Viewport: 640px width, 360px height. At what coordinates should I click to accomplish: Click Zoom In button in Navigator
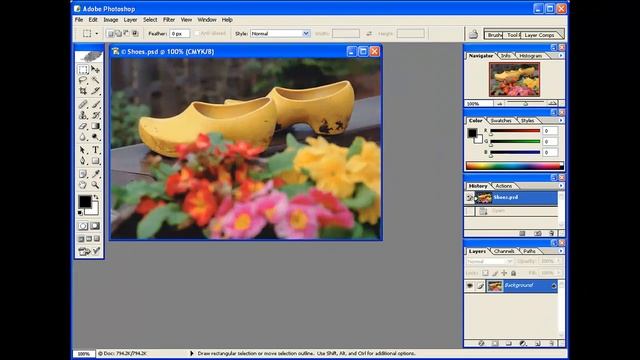tap(552, 104)
